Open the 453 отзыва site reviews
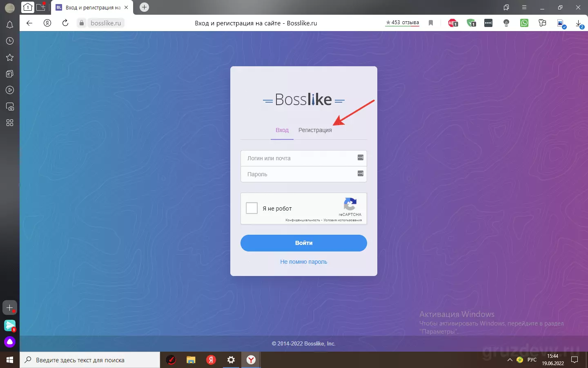 (402, 23)
